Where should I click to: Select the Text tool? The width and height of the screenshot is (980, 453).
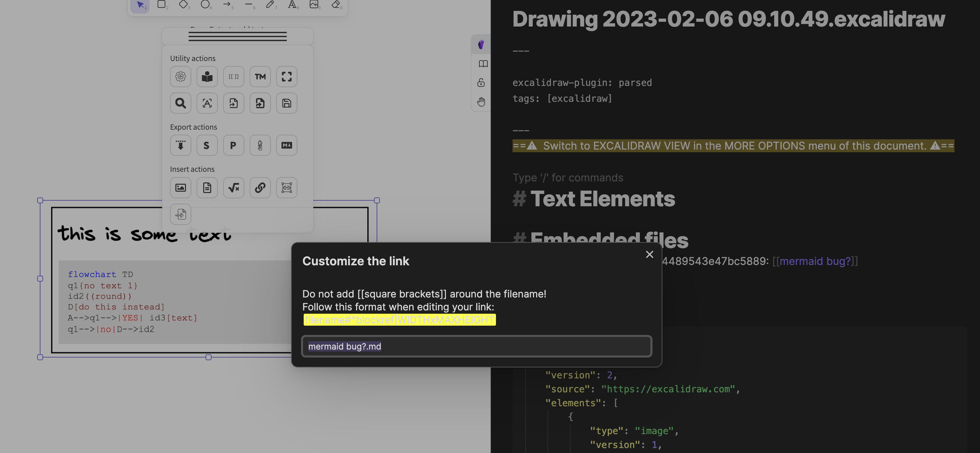pos(292,5)
